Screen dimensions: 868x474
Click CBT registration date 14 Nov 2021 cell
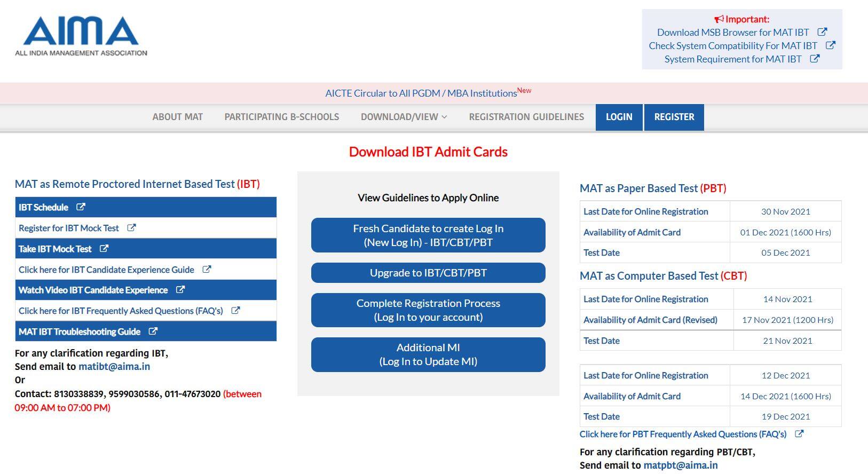point(787,299)
